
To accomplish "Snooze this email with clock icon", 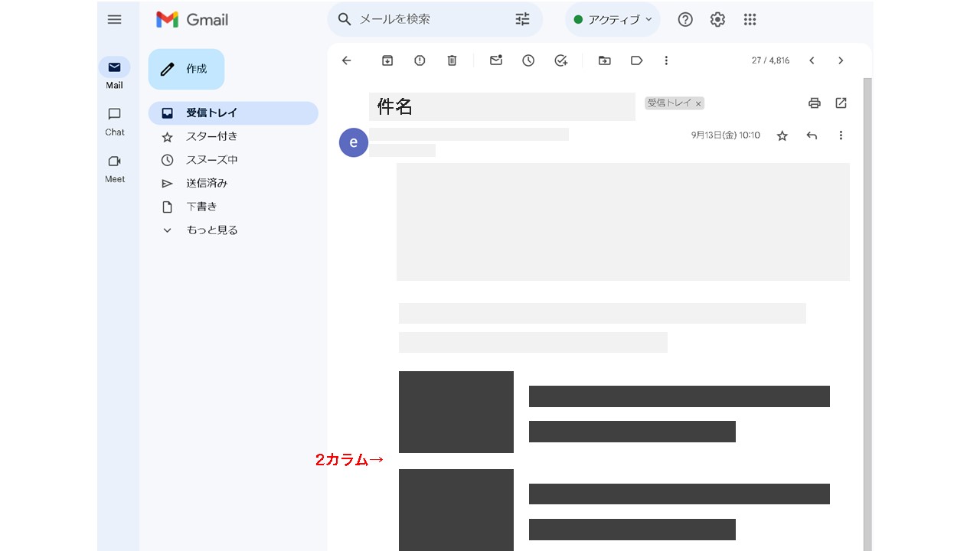I will point(528,60).
